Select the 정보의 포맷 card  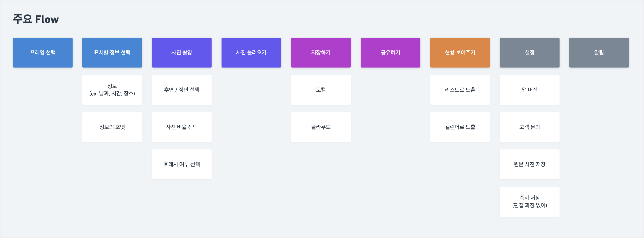pos(112,127)
